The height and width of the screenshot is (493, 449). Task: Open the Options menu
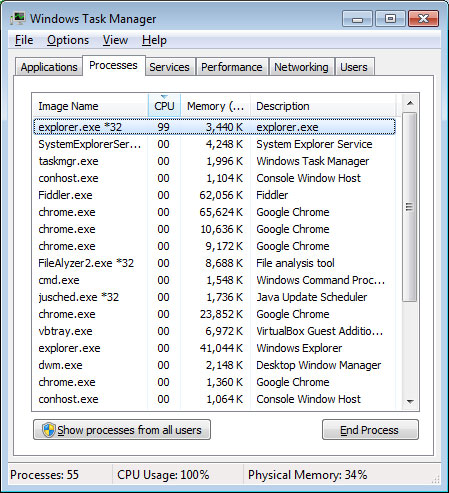click(x=68, y=40)
